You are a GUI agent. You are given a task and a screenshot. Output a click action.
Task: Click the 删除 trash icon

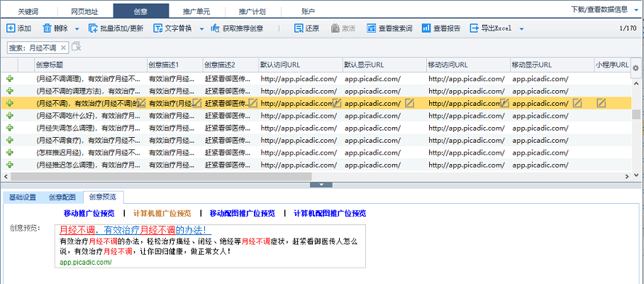[48, 28]
